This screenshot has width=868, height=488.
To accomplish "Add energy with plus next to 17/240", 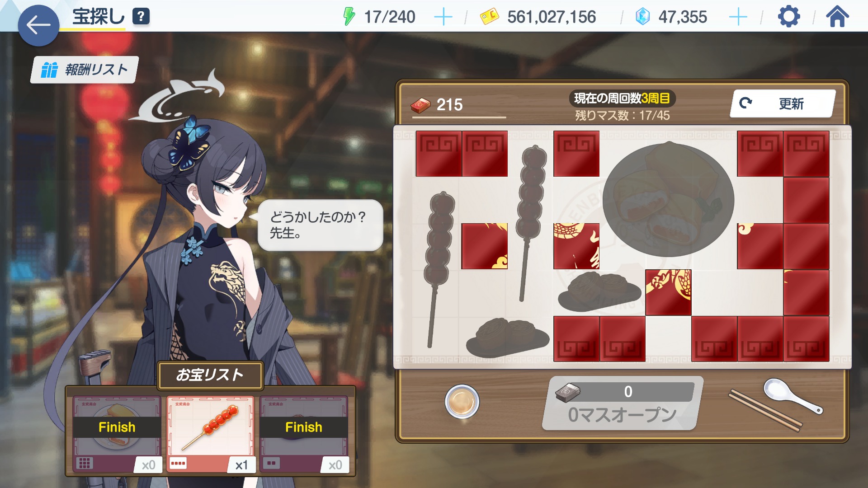I will [x=443, y=17].
